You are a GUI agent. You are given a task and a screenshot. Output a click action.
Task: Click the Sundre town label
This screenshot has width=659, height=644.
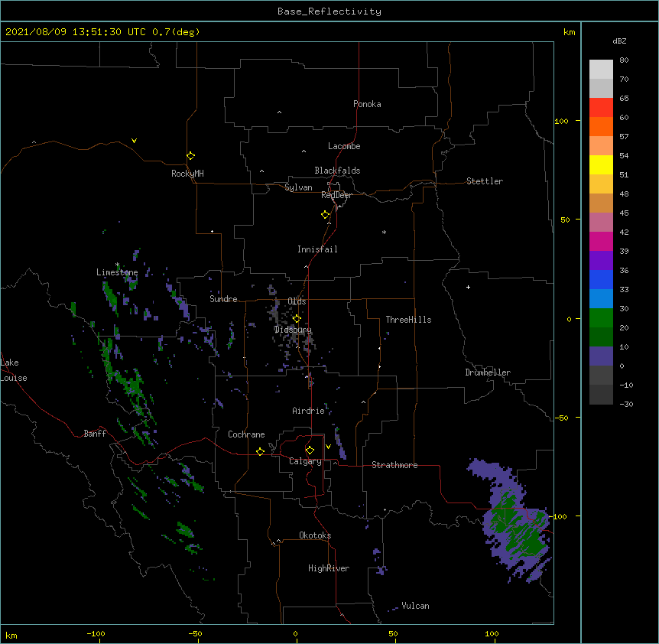pyautogui.click(x=223, y=299)
